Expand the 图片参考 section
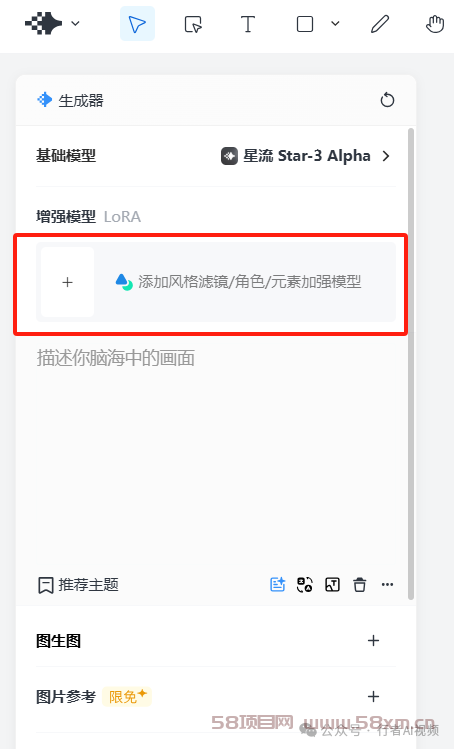 pyautogui.click(x=373, y=696)
